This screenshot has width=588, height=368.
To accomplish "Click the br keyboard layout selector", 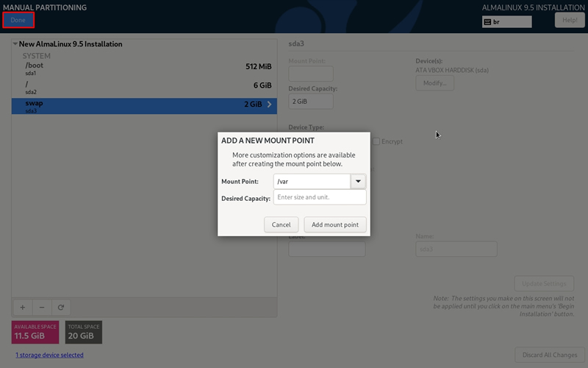I will [x=507, y=22].
